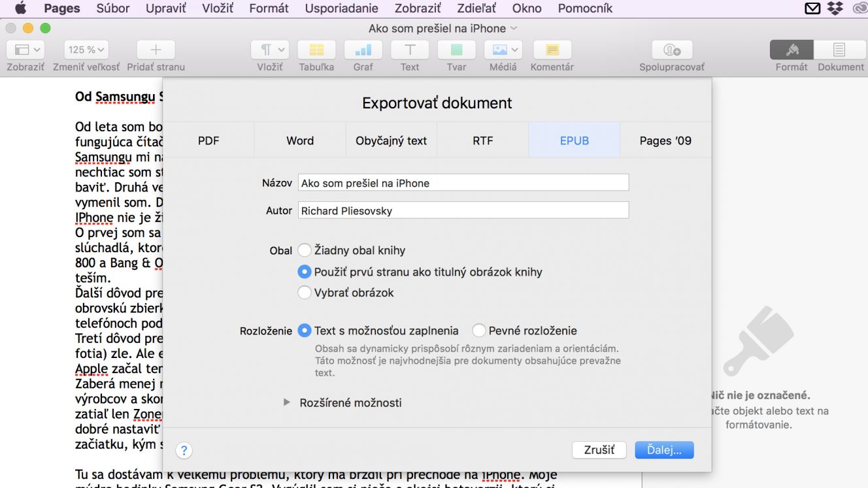Open Dropbox icon in menu bar
The width and height of the screenshot is (868, 488).
coord(835,8)
